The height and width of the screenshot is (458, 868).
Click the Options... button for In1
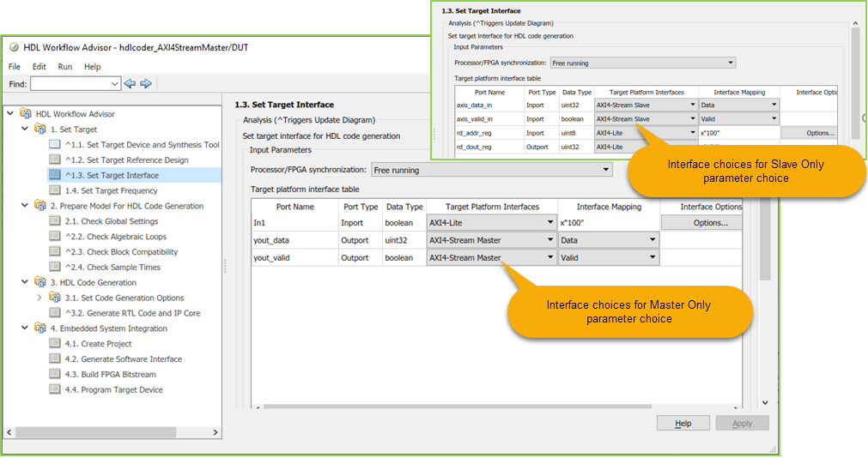(x=710, y=222)
